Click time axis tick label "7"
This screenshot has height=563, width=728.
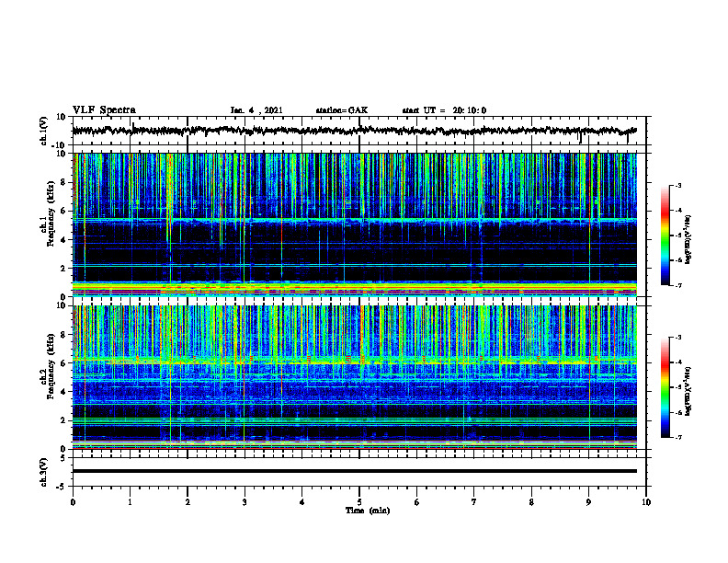pyautogui.click(x=474, y=502)
